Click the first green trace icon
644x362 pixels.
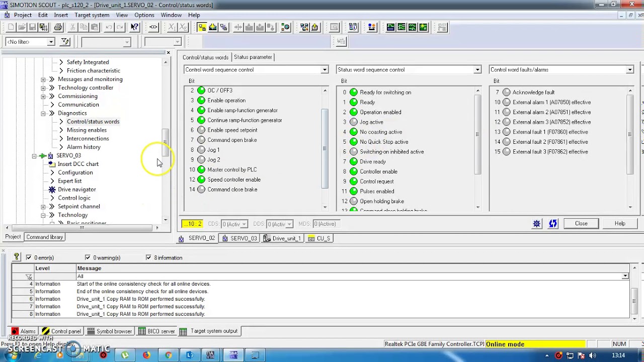click(390, 27)
